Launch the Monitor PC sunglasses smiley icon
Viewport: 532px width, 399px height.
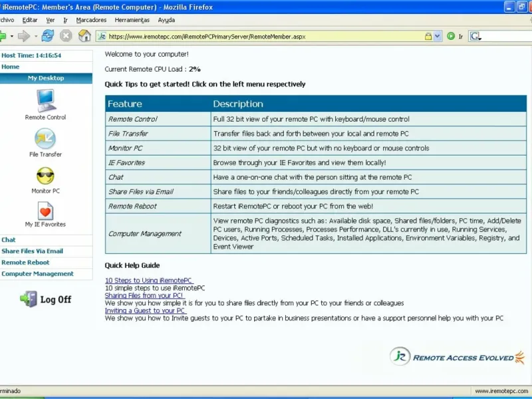click(45, 176)
